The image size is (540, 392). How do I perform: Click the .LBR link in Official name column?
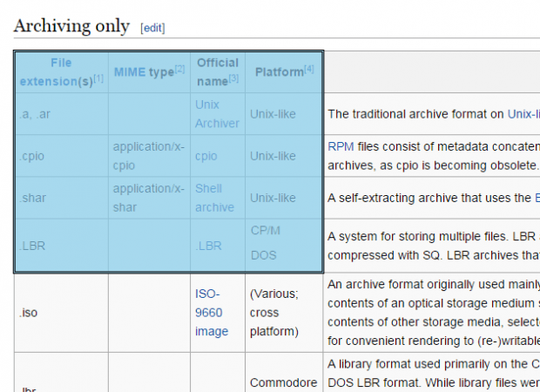[208, 246]
